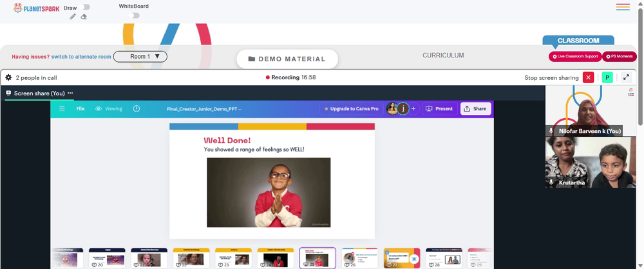Open the Canva hamburger menu
This screenshot has width=644, height=269.
click(x=62, y=108)
